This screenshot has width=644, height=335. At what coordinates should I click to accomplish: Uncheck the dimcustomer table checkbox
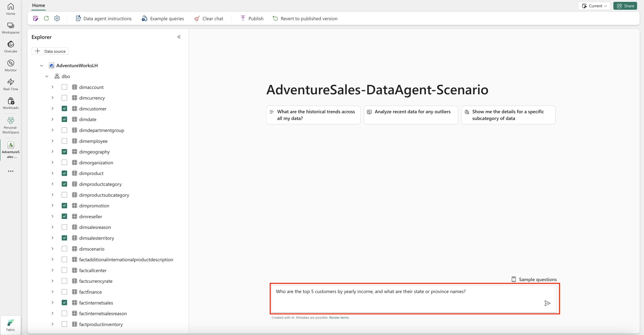point(64,109)
